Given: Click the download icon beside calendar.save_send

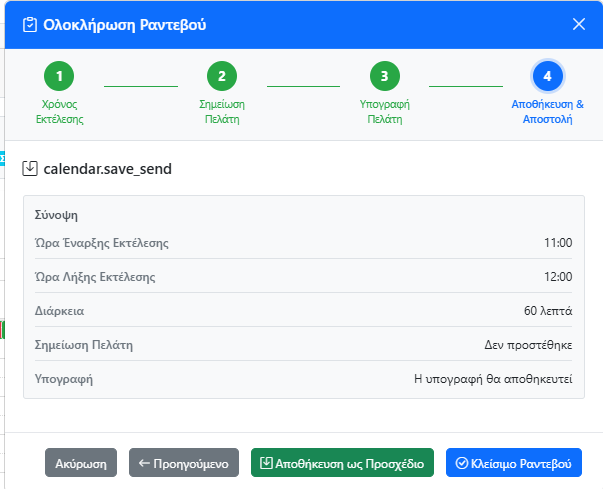Looking at the screenshot, I should 30,169.
